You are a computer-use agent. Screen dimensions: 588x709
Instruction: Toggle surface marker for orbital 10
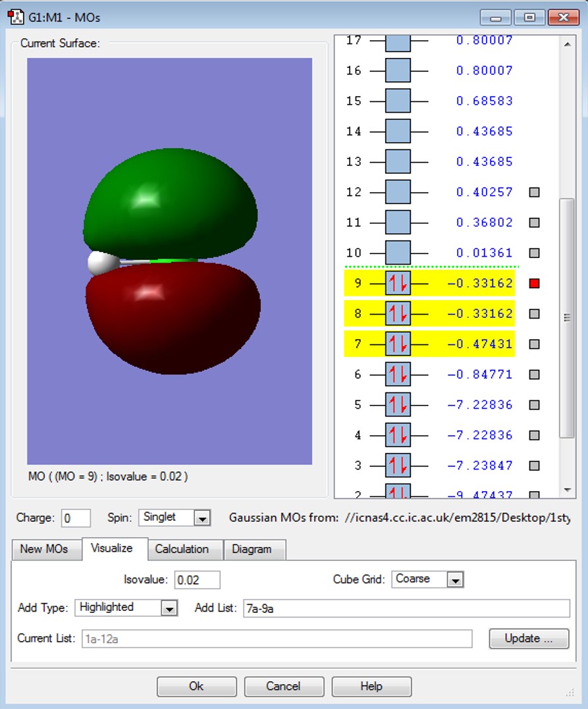point(534,253)
